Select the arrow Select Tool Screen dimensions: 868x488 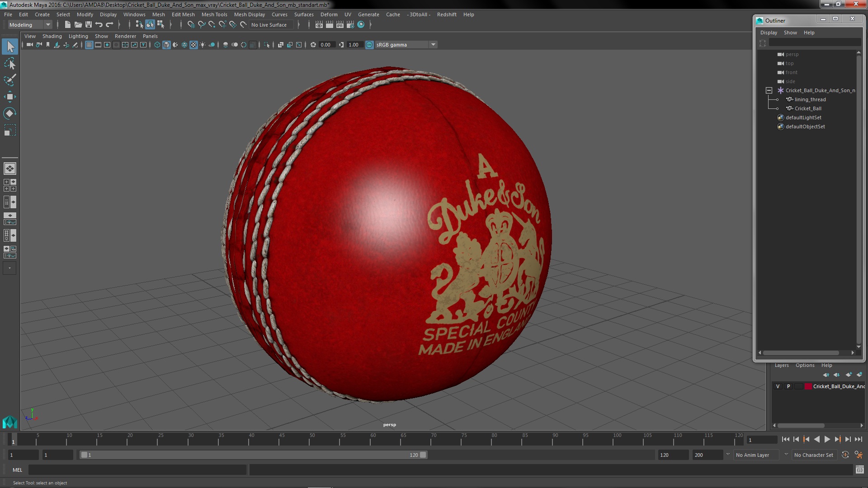10,47
